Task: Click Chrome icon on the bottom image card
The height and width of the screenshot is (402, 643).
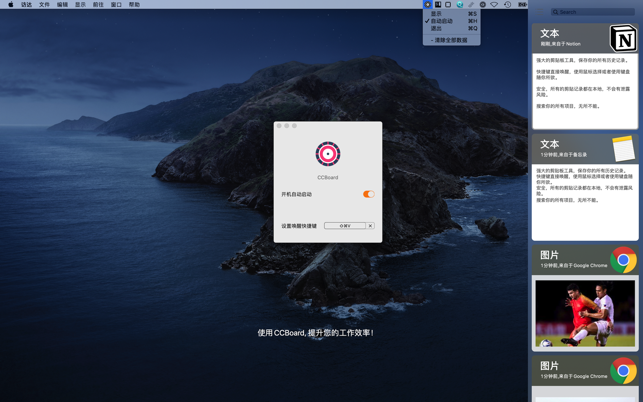Action: (x=623, y=370)
